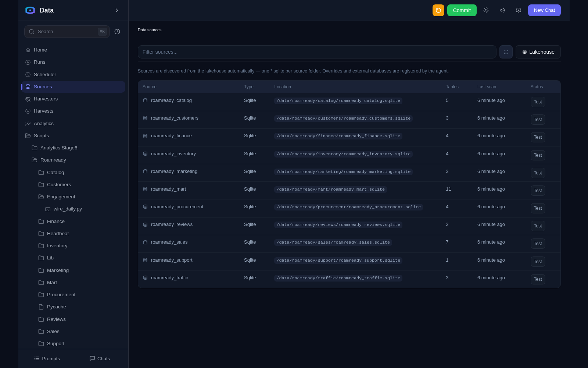The width and height of the screenshot is (588, 368).
Task: Click the Commit button
Action: pos(462,10)
